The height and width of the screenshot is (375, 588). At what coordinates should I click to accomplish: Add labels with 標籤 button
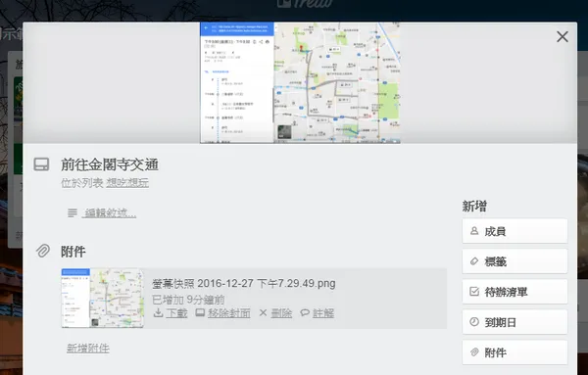click(x=514, y=261)
